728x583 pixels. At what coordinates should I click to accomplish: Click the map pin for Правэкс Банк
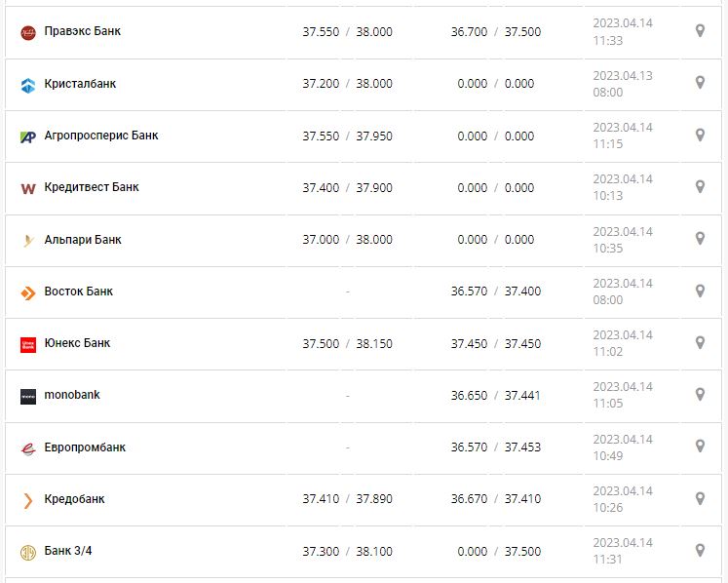click(x=699, y=31)
